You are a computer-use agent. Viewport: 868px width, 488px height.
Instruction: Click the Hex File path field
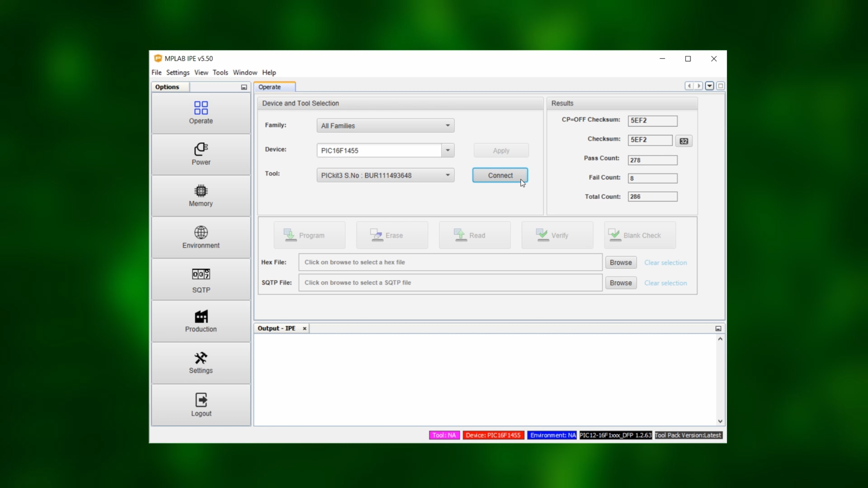tap(450, 262)
